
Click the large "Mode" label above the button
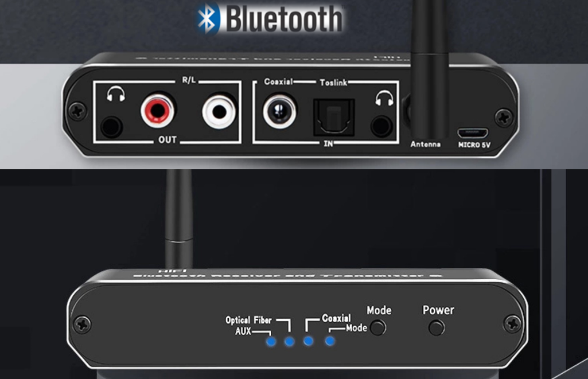click(x=379, y=310)
